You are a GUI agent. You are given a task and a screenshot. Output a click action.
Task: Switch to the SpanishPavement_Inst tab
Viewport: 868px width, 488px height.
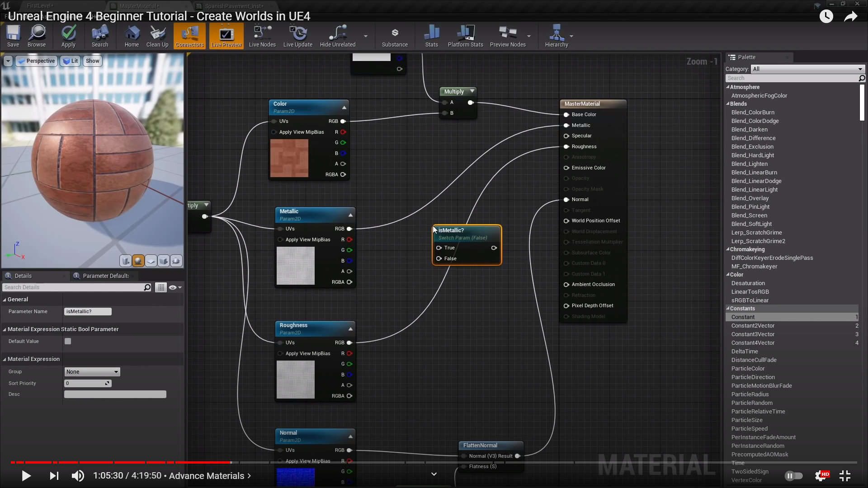233,6
